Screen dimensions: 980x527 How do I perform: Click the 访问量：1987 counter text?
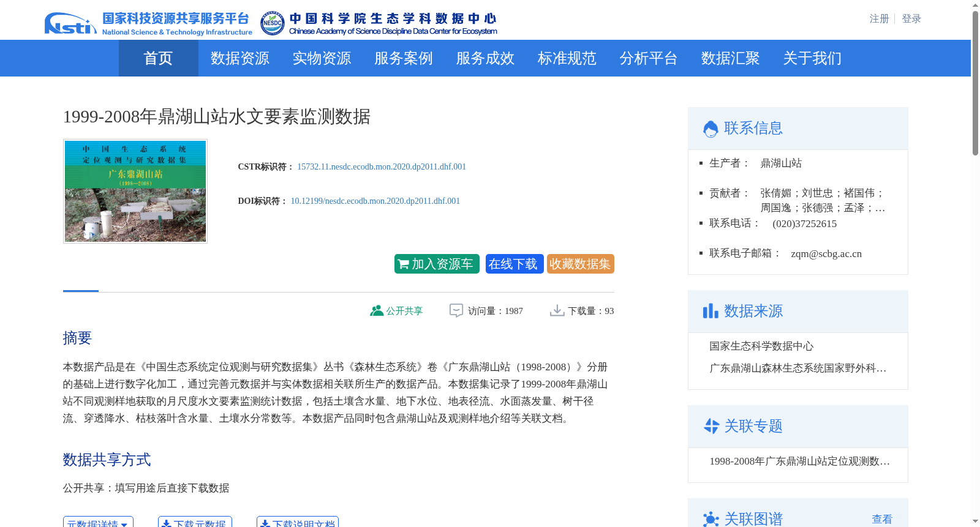[496, 311]
